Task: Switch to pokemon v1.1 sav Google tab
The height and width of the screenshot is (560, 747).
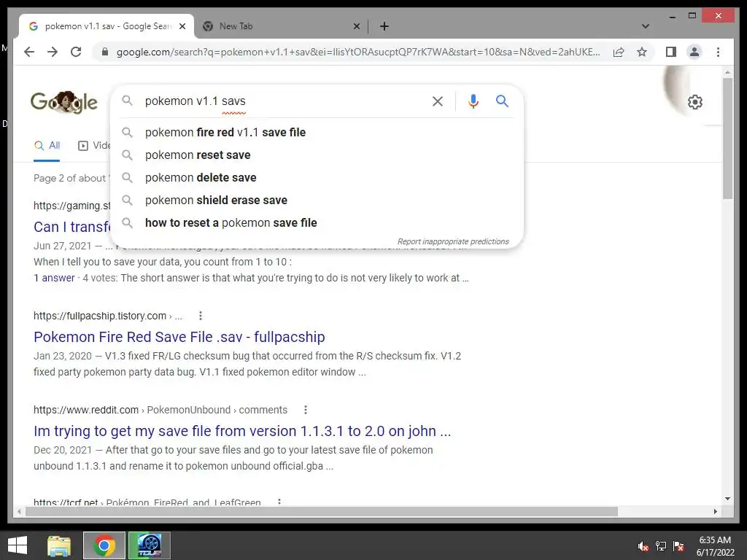Action: coord(107,26)
